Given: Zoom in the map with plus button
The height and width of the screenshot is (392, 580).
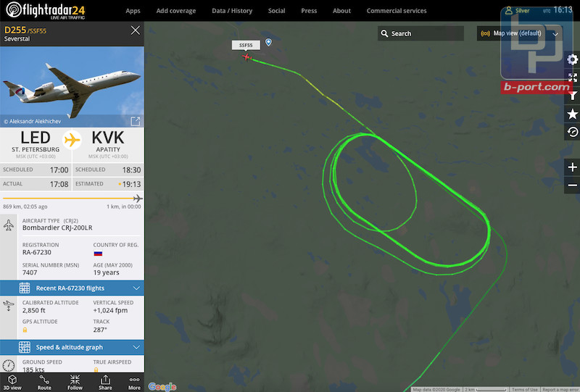Looking at the screenshot, I should click(572, 167).
